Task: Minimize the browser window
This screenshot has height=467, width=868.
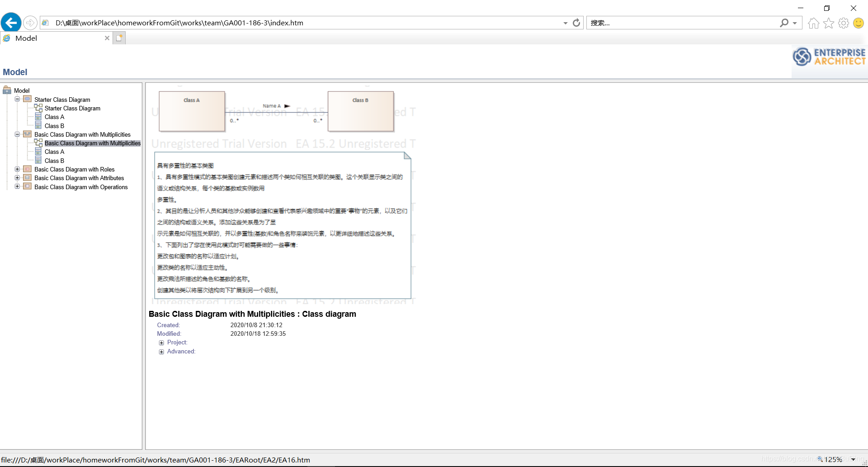Action: (x=801, y=8)
